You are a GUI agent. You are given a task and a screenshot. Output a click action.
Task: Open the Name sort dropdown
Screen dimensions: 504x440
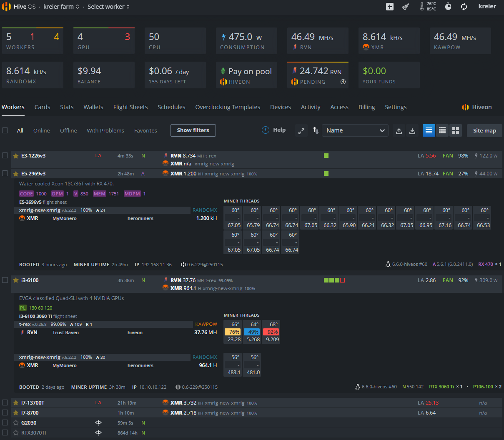(x=355, y=130)
